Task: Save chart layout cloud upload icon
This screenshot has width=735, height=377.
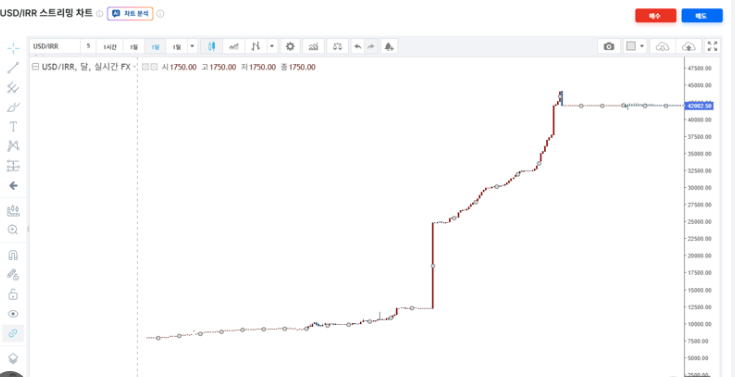Action: click(x=688, y=46)
